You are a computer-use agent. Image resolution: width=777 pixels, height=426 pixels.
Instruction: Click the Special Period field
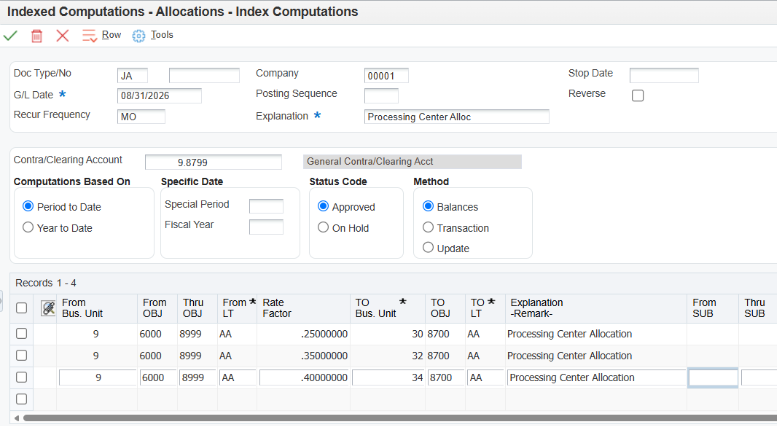click(266, 206)
